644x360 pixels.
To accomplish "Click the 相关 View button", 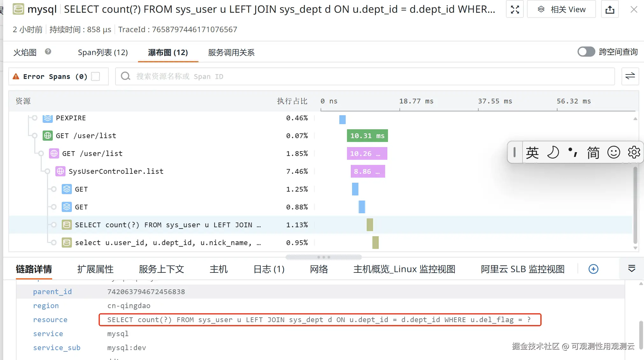I will (561, 10).
